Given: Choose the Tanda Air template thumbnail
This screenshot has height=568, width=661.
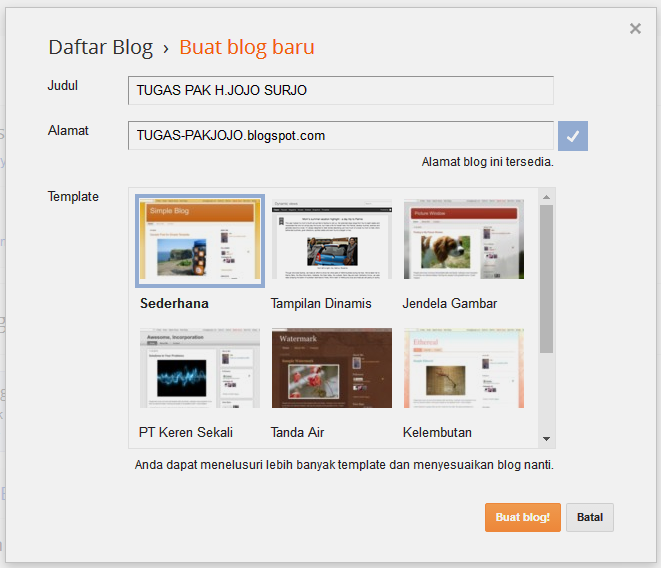Looking at the screenshot, I should [332, 368].
